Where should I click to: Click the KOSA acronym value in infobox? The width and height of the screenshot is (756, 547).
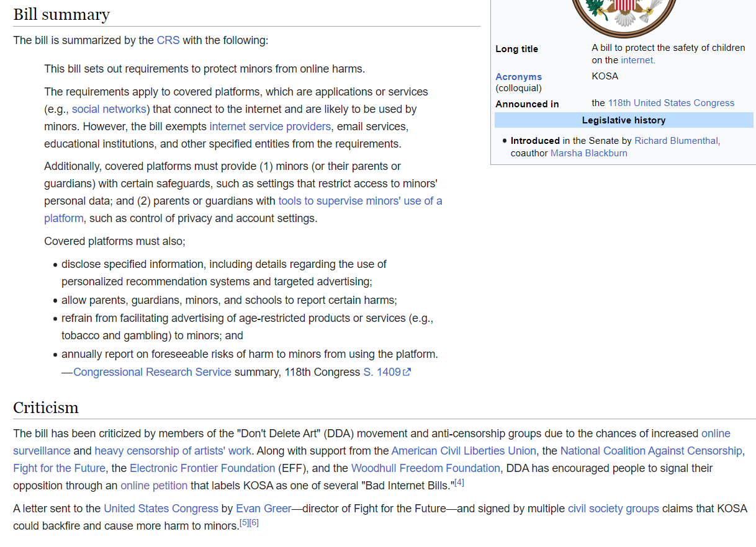coord(605,76)
